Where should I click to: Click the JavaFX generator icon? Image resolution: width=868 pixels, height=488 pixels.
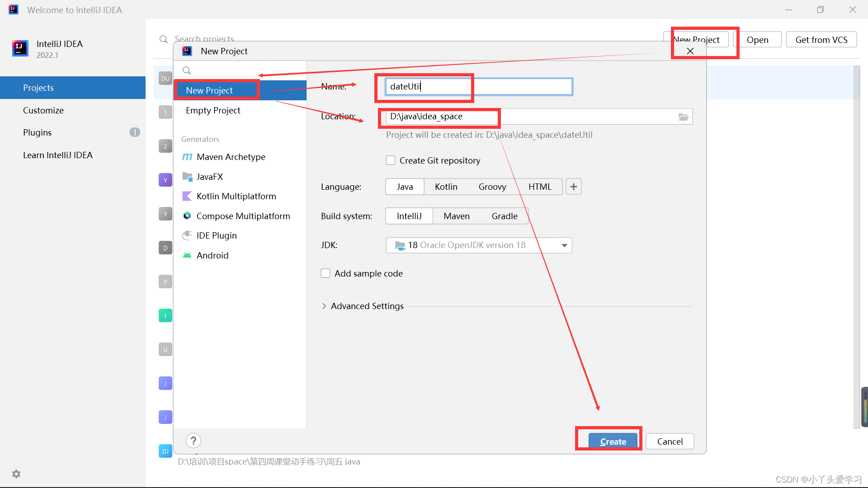[187, 176]
